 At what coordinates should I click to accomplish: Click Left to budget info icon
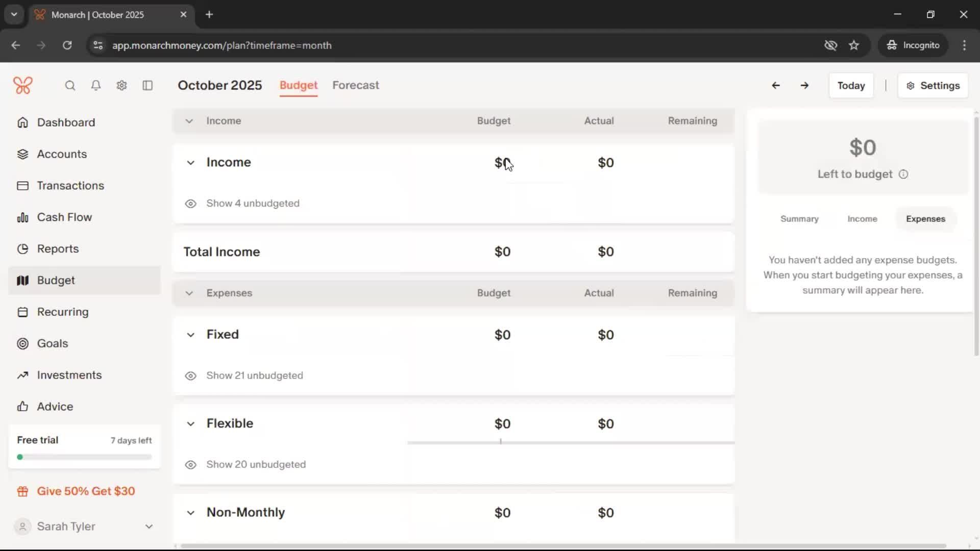click(x=903, y=174)
